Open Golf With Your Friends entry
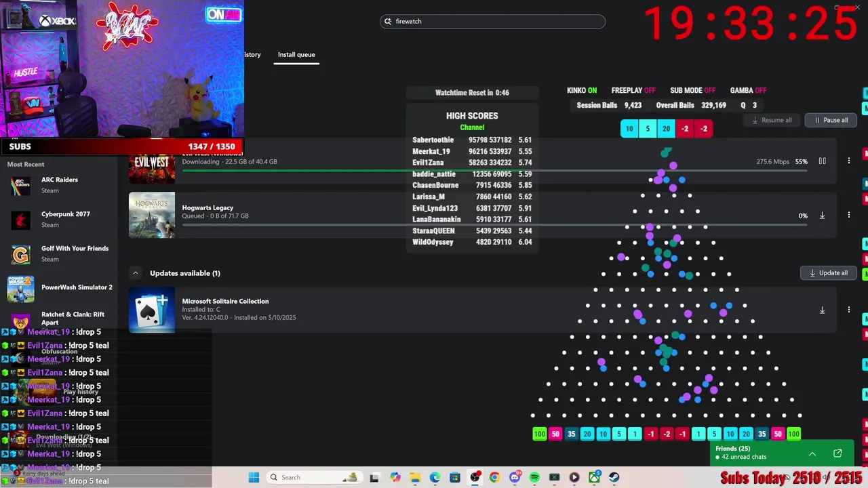This screenshot has width=868, height=488. tap(59, 253)
